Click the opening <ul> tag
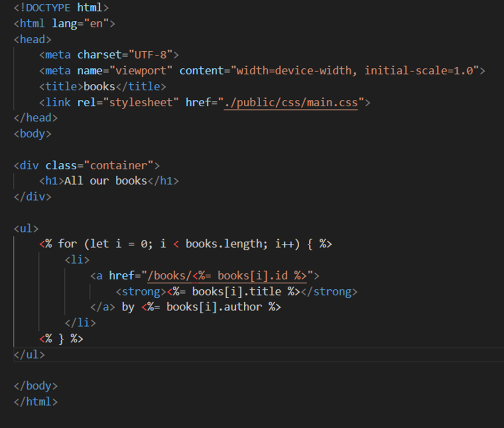The width and height of the screenshot is (504, 428). (26, 228)
